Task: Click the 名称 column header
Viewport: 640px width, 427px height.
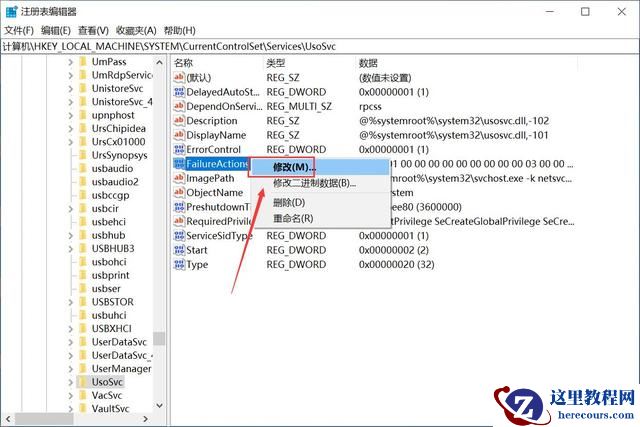Action: pyautogui.click(x=218, y=63)
